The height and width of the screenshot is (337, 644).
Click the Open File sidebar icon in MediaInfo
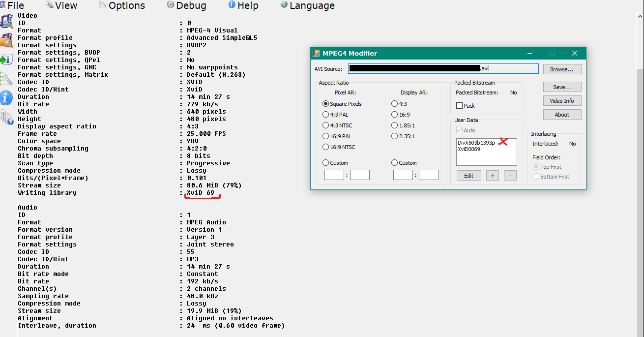click(6, 21)
